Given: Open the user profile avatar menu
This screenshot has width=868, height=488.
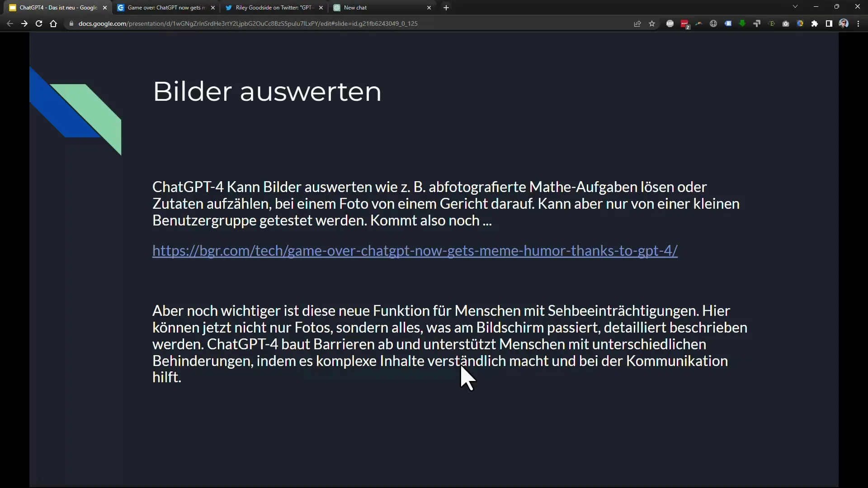Looking at the screenshot, I should coord(844,23).
